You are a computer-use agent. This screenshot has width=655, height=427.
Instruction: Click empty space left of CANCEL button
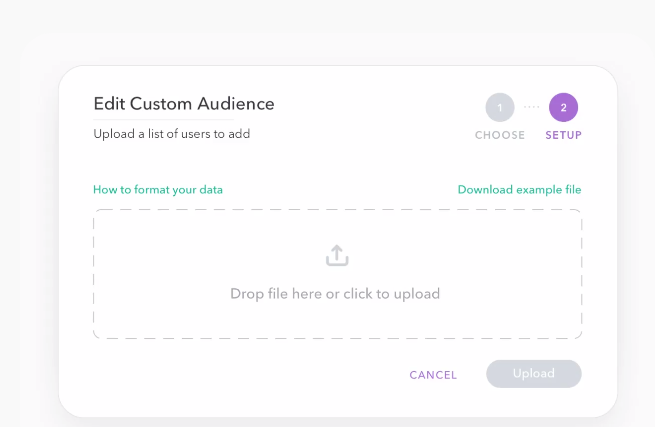pos(251,374)
